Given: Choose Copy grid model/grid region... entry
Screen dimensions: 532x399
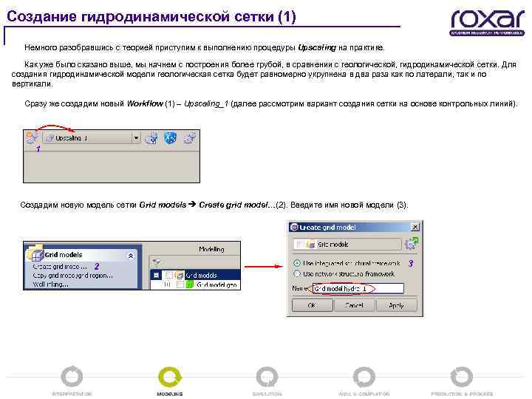Looking at the screenshot, I should point(72,276).
